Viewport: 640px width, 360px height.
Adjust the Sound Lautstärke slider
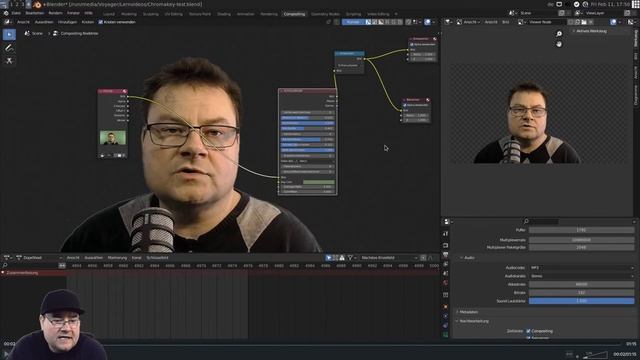pos(582,301)
